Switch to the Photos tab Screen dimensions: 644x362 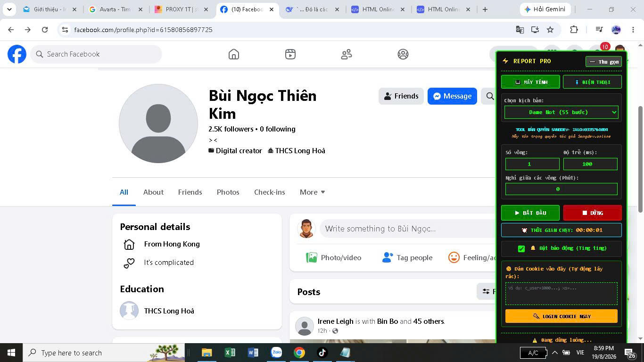click(x=228, y=192)
